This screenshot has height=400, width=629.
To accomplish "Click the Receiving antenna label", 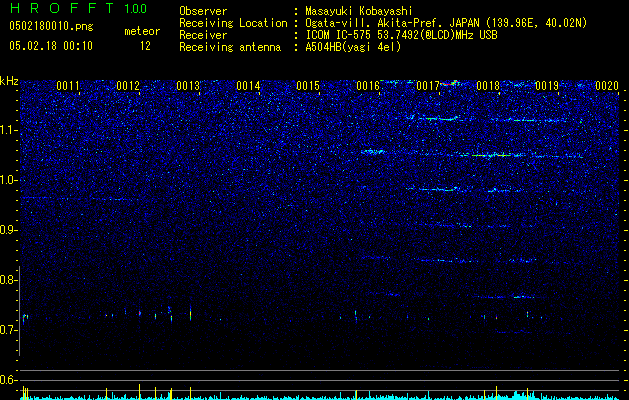I will tap(230, 47).
